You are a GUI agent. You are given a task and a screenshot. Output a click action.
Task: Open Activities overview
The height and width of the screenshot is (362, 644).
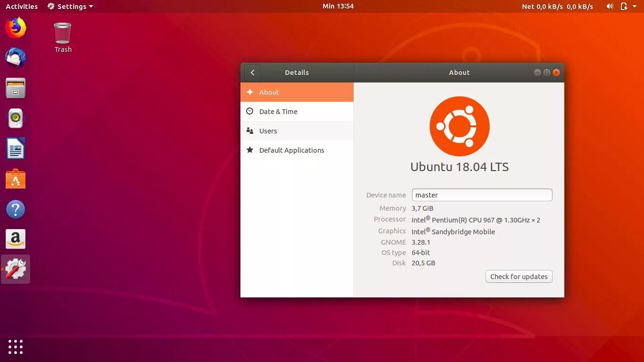pos(22,7)
